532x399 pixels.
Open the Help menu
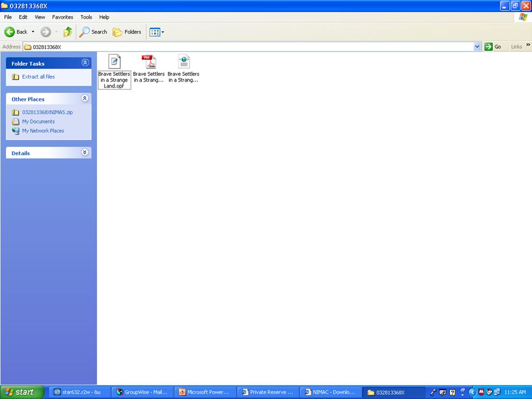click(104, 17)
